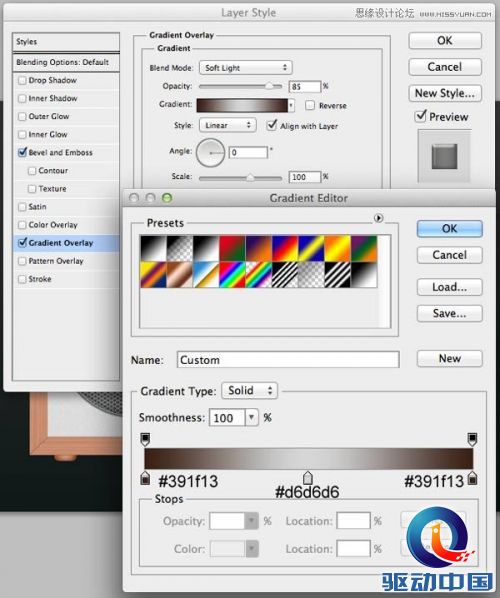Click Cancel in the Gradient Editor
The width and height of the screenshot is (500, 598).
click(450, 255)
